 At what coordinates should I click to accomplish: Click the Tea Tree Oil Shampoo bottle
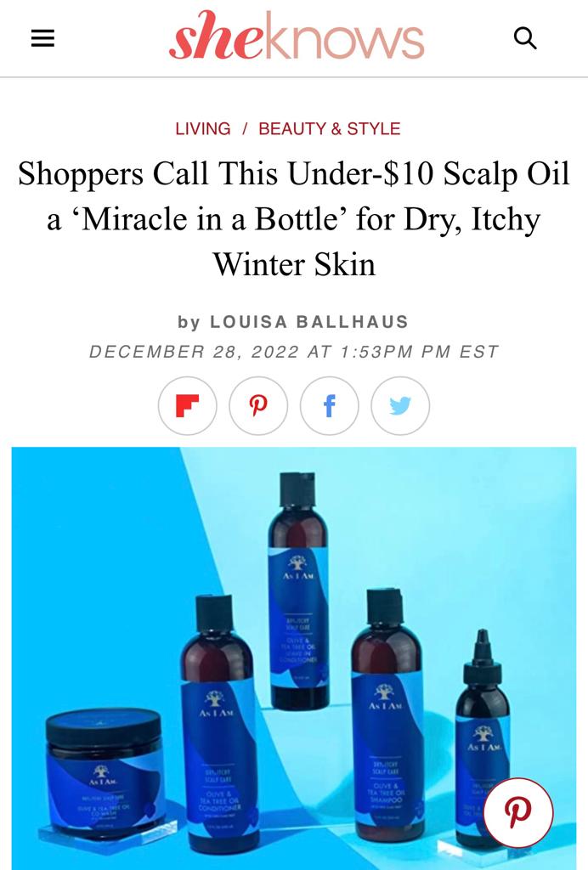(387, 722)
